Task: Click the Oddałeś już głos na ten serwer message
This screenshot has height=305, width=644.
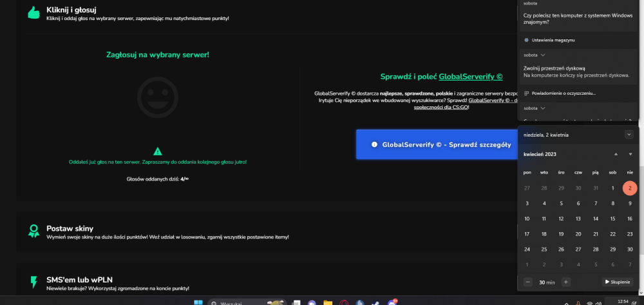Action: click(x=158, y=162)
